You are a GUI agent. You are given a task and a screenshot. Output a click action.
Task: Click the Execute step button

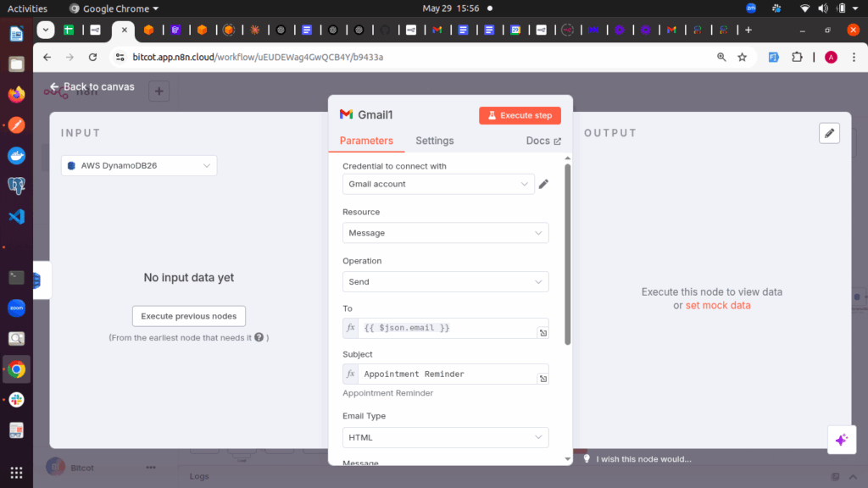520,115
